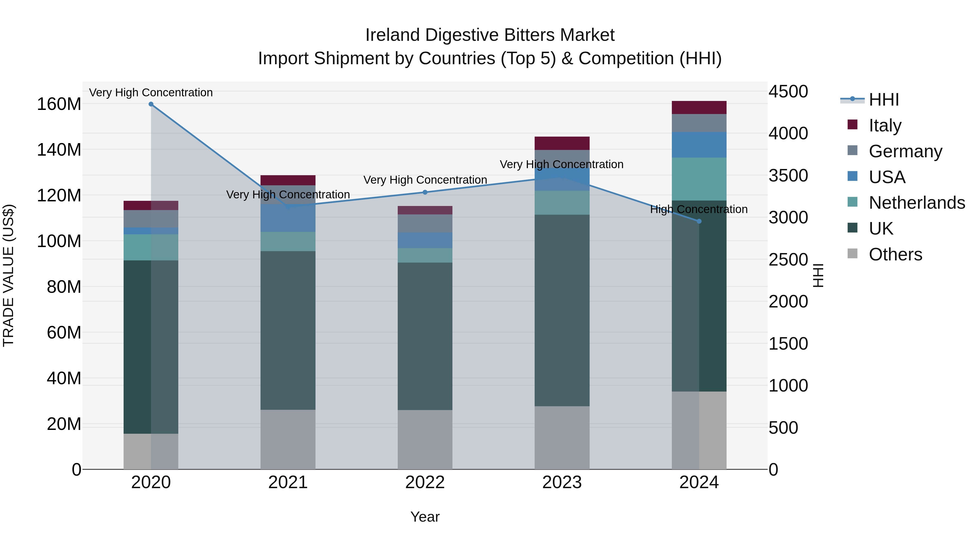
Task: Toggle the HHI legend entry
Action: pyautogui.click(x=870, y=100)
